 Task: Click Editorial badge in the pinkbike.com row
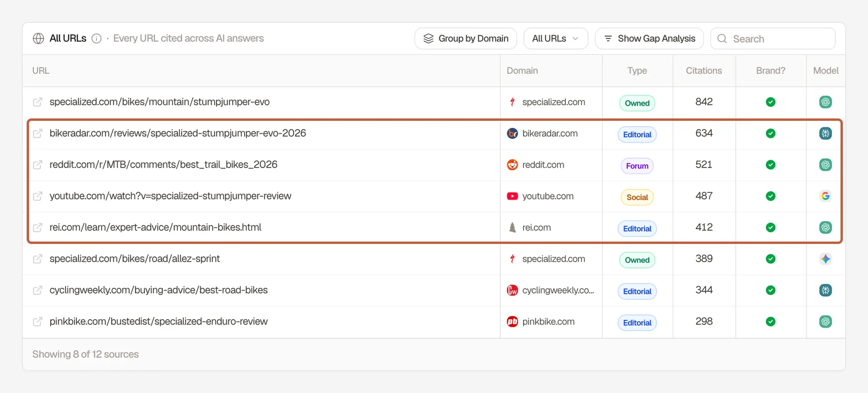point(637,323)
